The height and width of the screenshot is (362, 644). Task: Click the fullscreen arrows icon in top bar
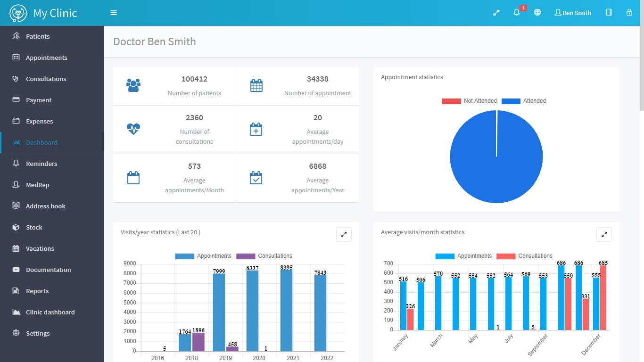tap(496, 13)
